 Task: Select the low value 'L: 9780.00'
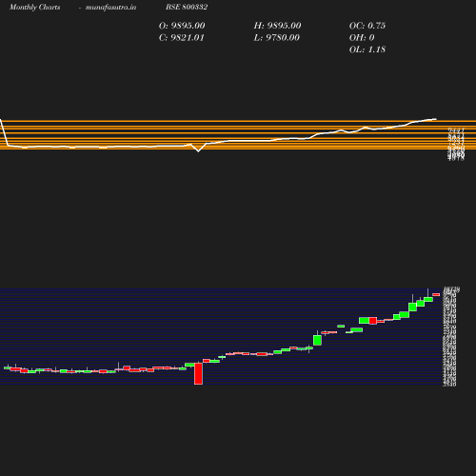click(277, 38)
